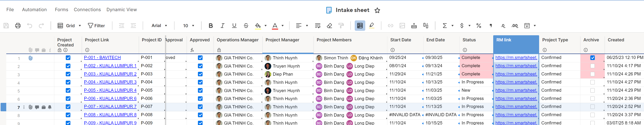644x125 pixels.
Task: Toggle Approved checkbox for P-007
Action: (200, 107)
